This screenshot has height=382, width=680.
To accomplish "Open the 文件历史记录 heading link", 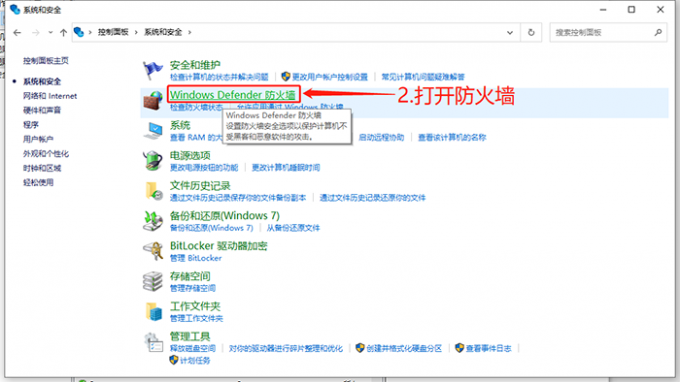I will [x=200, y=186].
